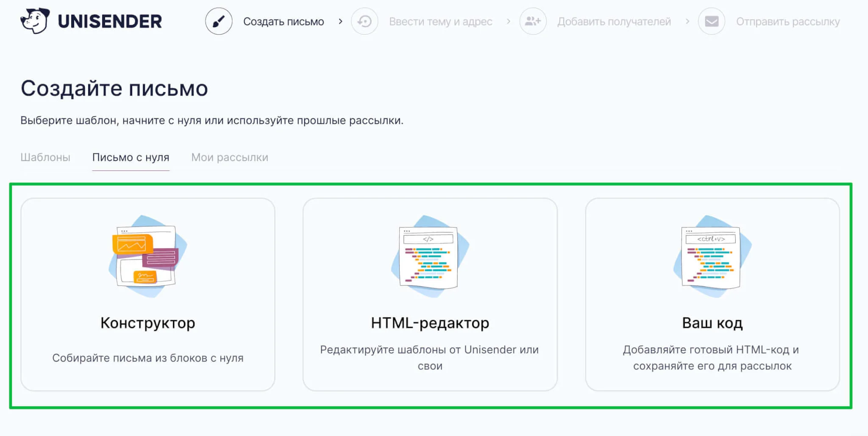
Task: Click text 'Собирайте письма из блоков с нуля'
Action: coord(148,358)
